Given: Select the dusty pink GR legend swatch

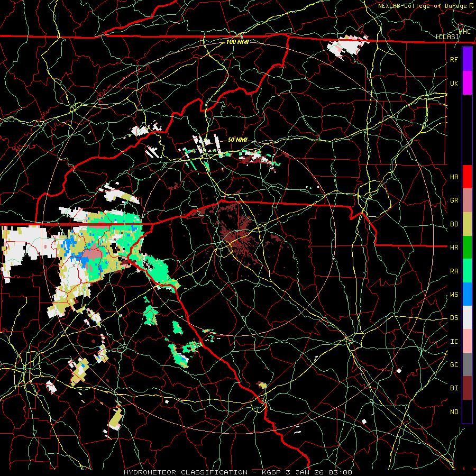Looking at the screenshot, I should tap(467, 200).
